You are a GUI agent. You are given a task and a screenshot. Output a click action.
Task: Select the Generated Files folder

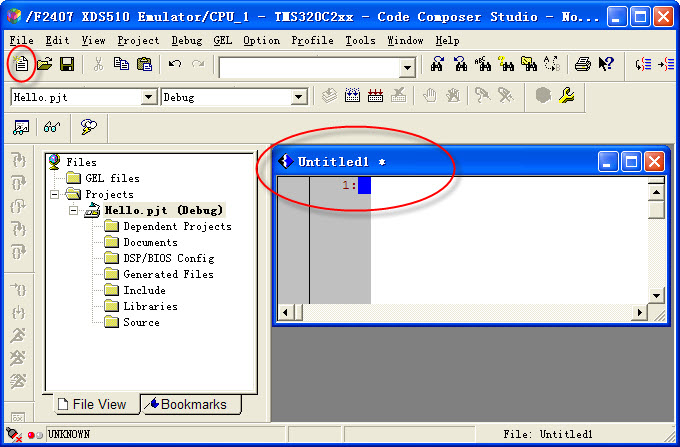point(159,274)
